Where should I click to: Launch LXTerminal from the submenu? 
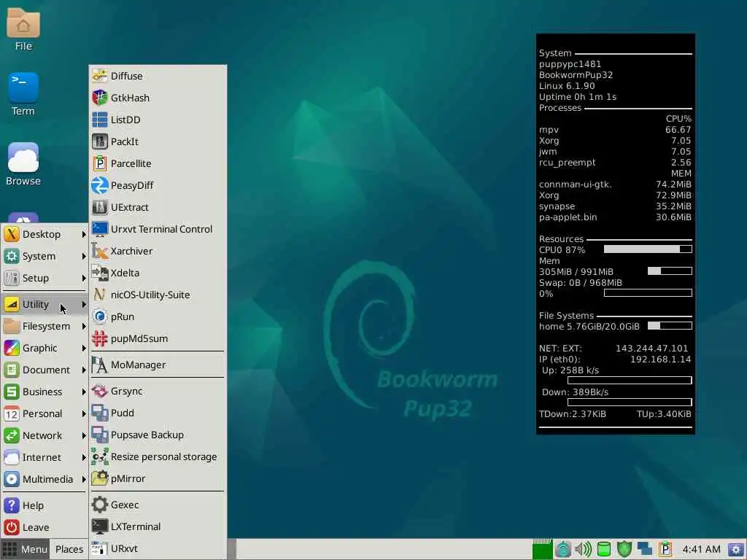[158, 526]
